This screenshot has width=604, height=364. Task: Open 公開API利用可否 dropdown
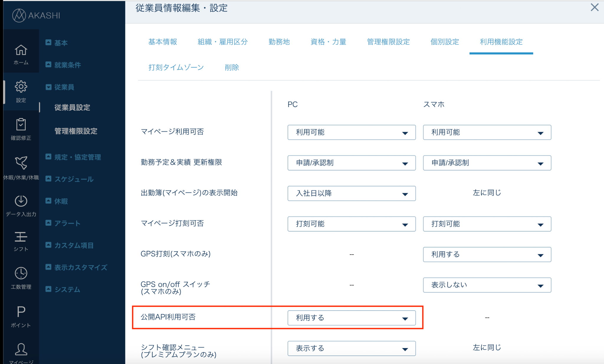coord(352,318)
